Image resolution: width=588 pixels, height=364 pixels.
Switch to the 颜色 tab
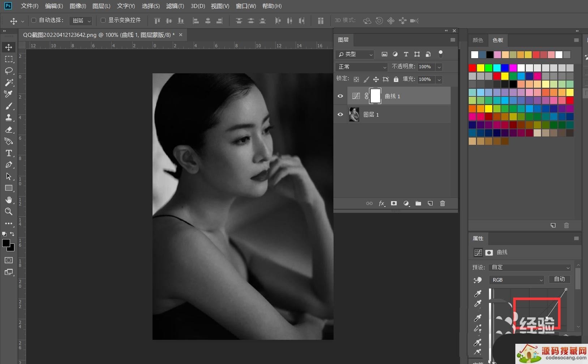(x=478, y=40)
